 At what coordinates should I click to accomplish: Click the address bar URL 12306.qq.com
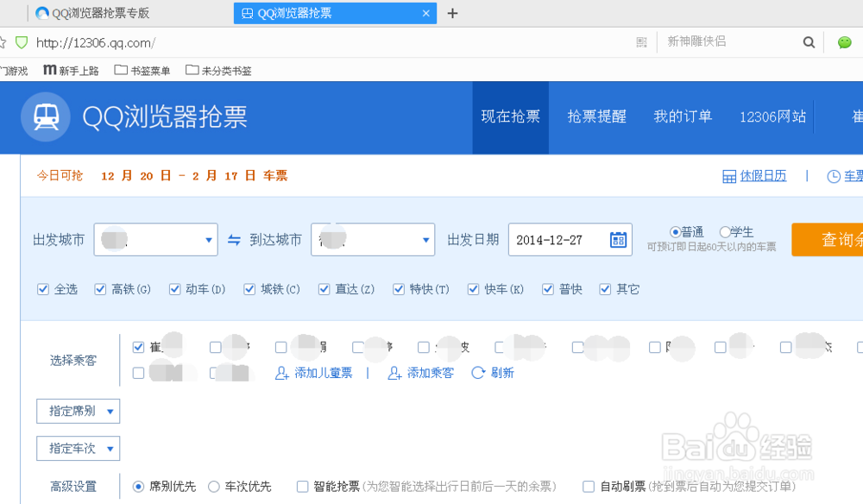coord(96,43)
